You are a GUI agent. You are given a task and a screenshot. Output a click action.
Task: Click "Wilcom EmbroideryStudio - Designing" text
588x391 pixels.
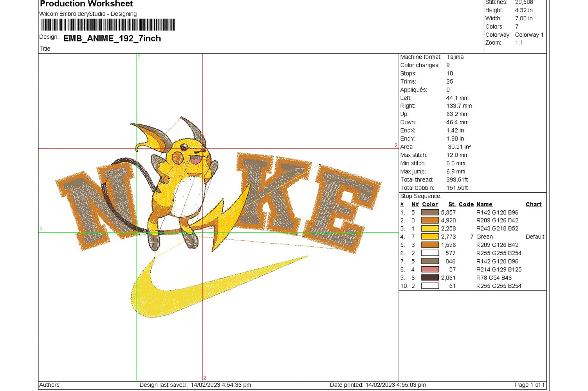click(88, 14)
